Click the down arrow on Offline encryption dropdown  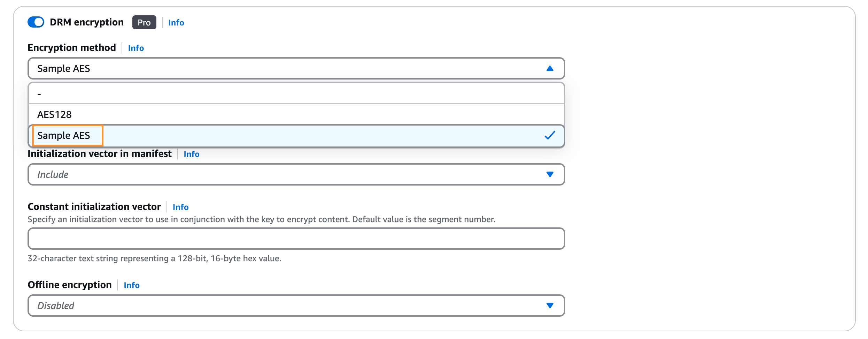550,306
